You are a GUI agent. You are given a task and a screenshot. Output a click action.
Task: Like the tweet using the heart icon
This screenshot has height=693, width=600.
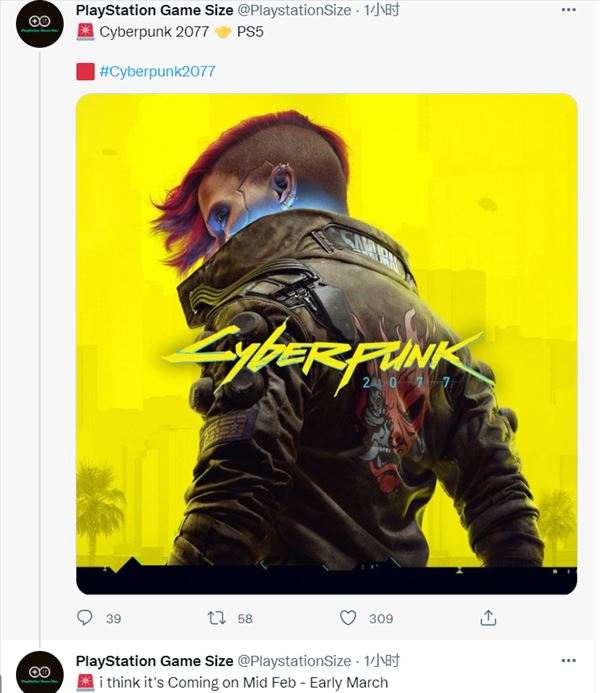coord(348,617)
